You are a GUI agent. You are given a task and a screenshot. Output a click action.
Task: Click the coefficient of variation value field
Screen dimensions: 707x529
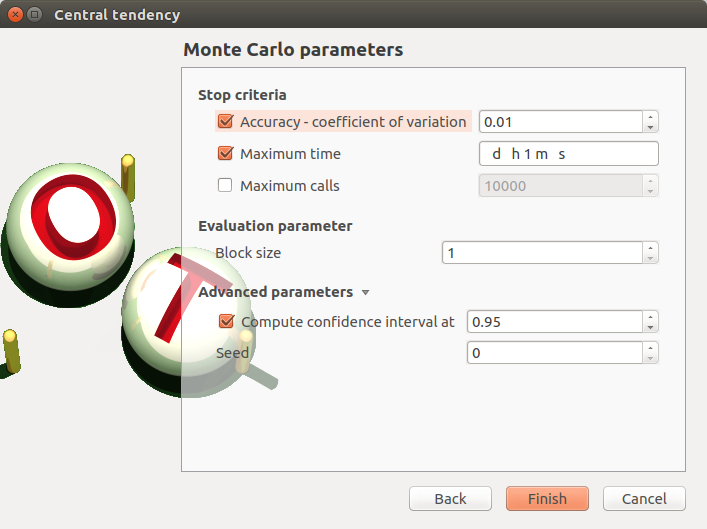pos(560,122)
